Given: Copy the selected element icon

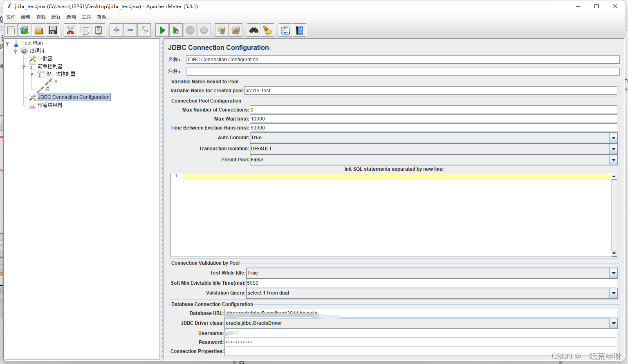Looking at the screenshot, I should [85, 30].
